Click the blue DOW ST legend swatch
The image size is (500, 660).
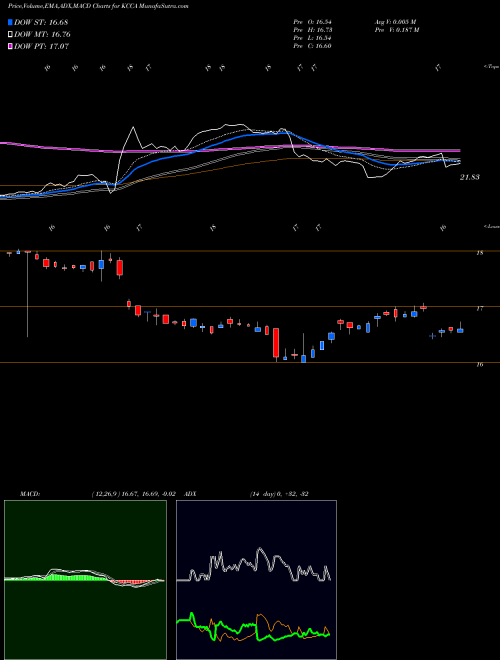coord(10,22)
